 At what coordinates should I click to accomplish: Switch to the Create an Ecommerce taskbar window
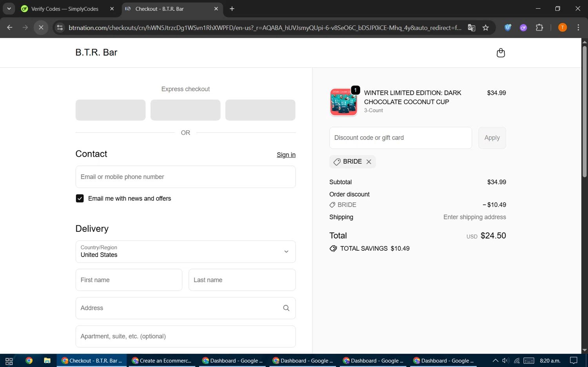click(162, 361)
